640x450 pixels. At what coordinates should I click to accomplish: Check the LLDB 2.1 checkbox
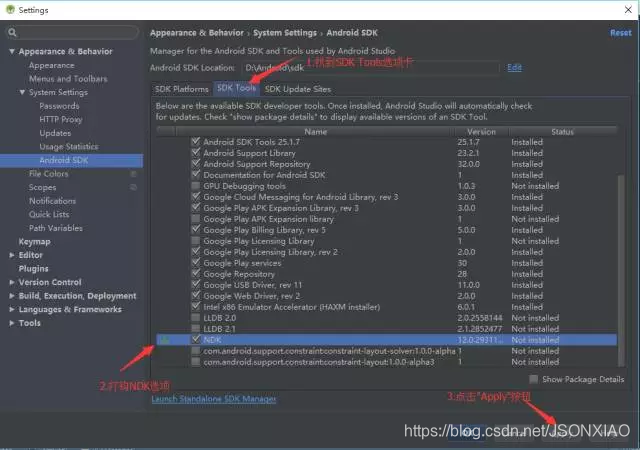(x=196, y=329)
